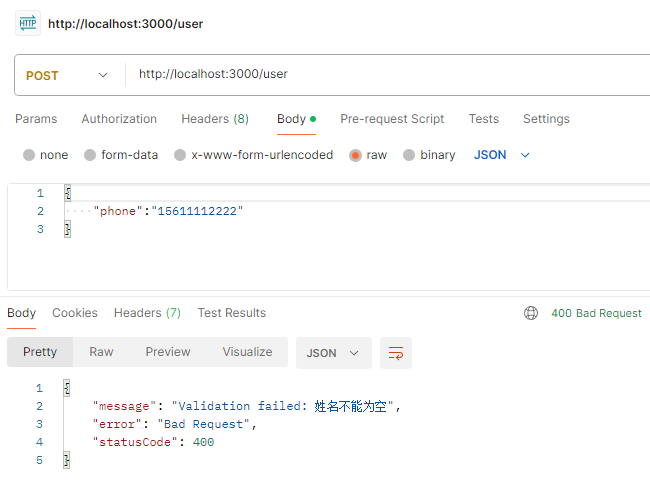Screen dimensions: 650x482
Task: Open the response JSON format dropdown
Action: (333, 353)
